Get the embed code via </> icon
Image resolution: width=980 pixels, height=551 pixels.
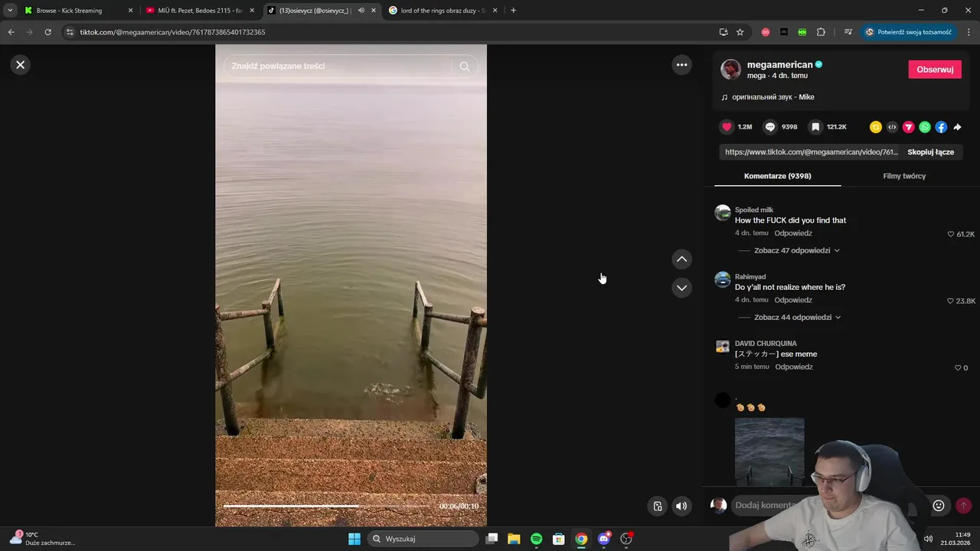(x=892, y=127)
